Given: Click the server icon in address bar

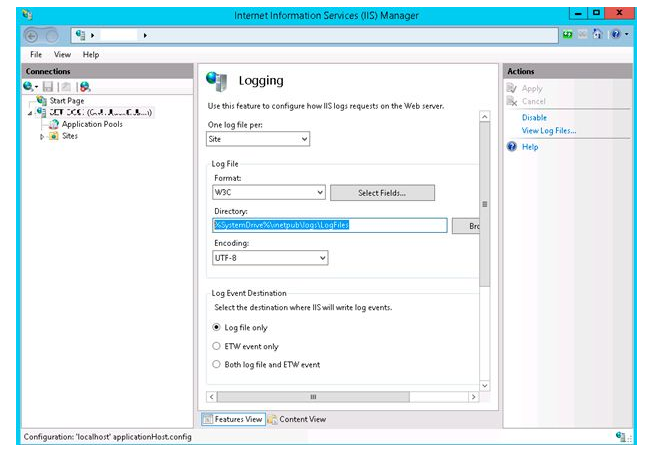Looking at the screenshot, I should (80, 35).
